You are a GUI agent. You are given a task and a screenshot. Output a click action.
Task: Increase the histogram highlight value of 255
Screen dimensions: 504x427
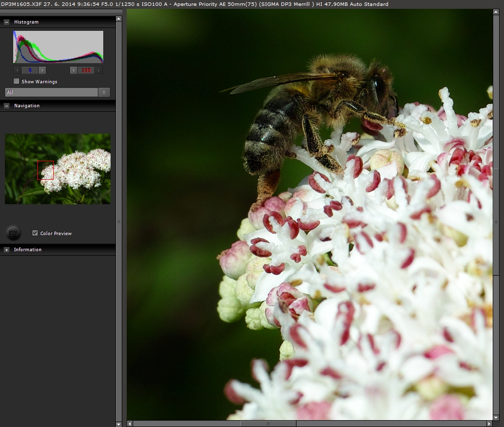point(99,70)
